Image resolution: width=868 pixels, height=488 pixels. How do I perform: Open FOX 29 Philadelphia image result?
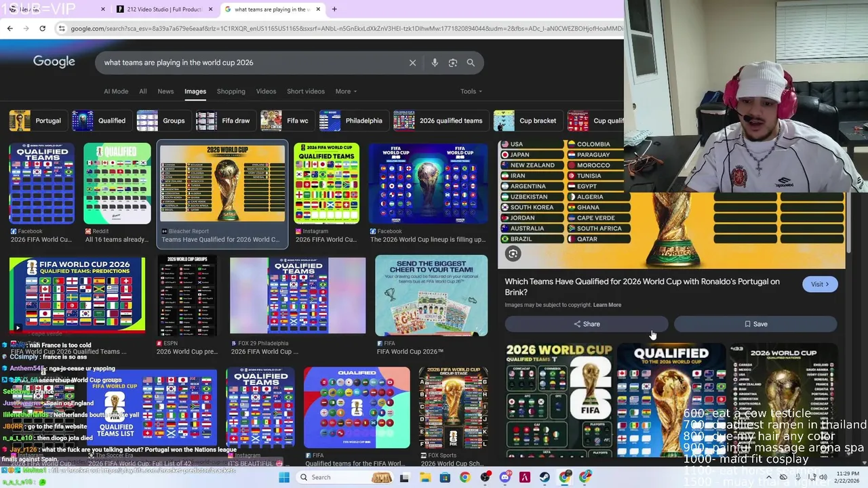click(298, 305)
